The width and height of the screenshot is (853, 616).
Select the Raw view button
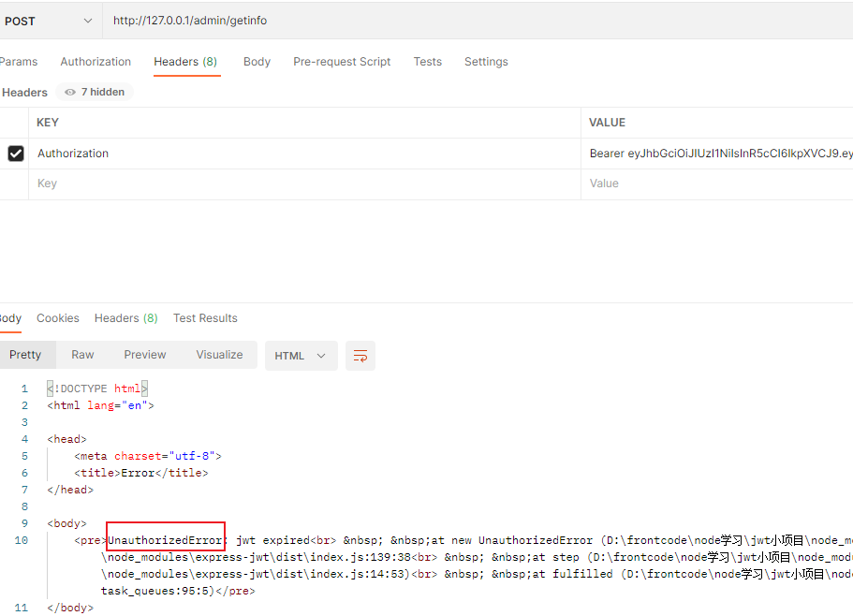82,355
